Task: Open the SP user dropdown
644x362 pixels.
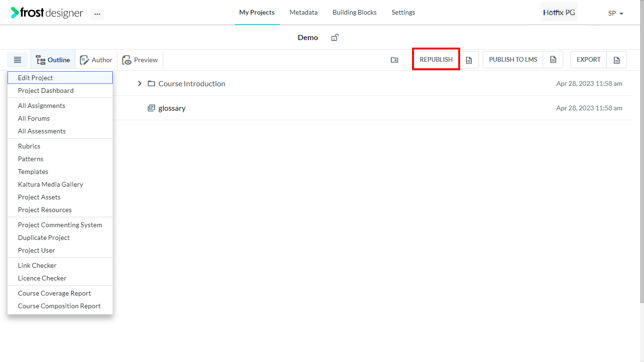Action: (x=616, y=13)
